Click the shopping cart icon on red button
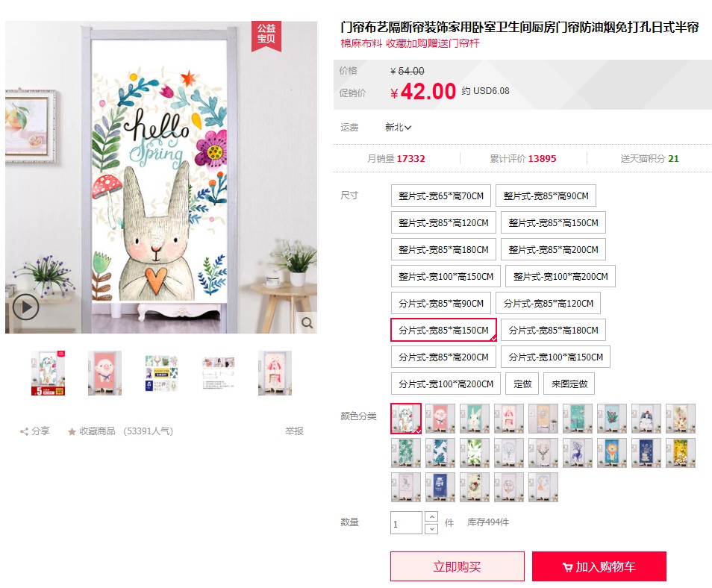 tap(567, 567)
